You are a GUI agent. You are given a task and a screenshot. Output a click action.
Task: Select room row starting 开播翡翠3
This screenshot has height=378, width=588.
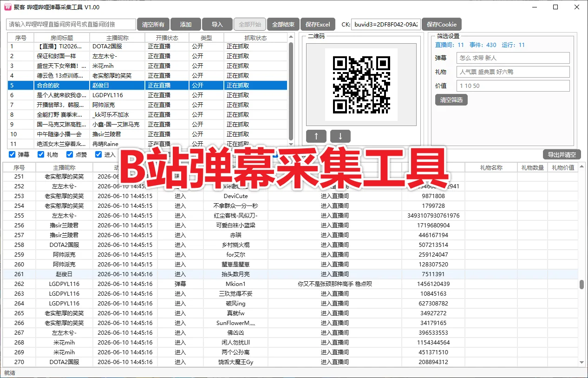pyautogui.click(x=147, y=105)
